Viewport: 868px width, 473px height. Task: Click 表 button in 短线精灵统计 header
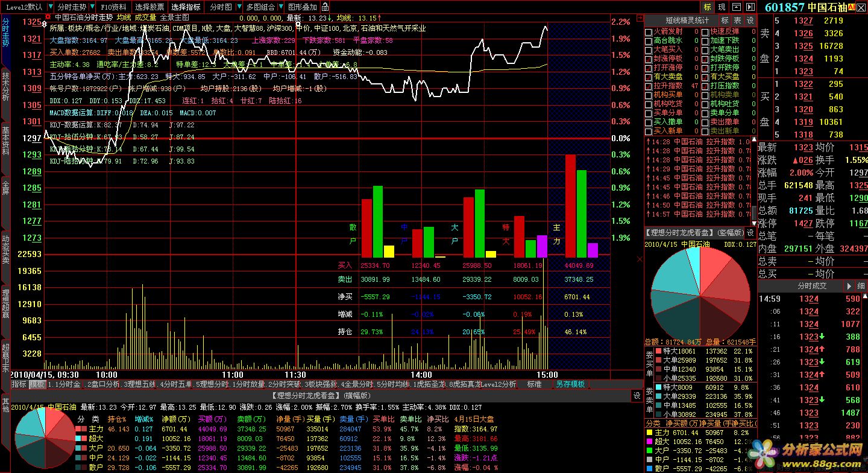click(738, 20)
